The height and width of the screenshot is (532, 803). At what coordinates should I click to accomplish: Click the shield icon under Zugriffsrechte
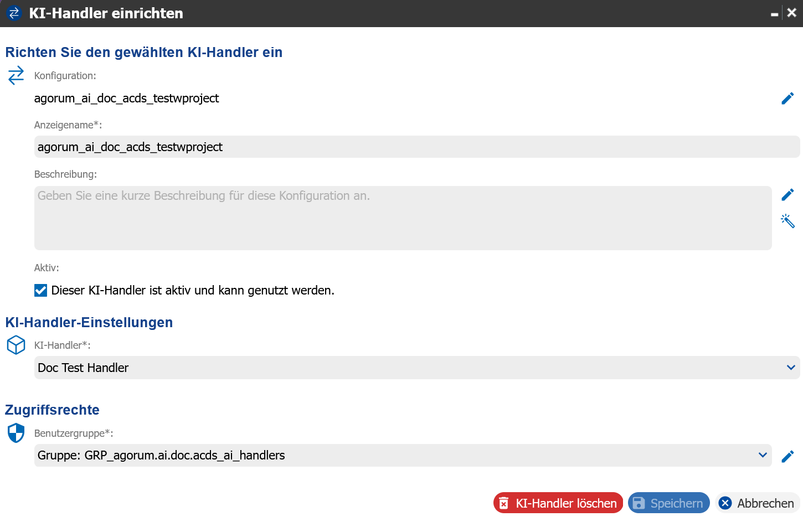pyautogui.click(x=16, y=433)
